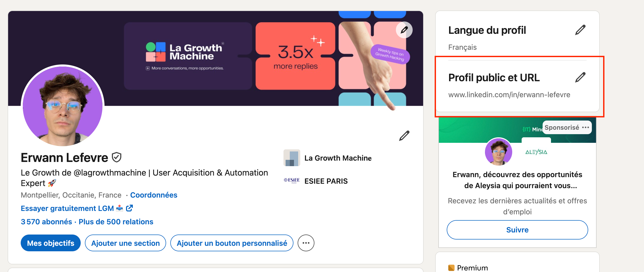Open the Coordonnées link
This screenshot has height=272, width=644.
[154, 195]
